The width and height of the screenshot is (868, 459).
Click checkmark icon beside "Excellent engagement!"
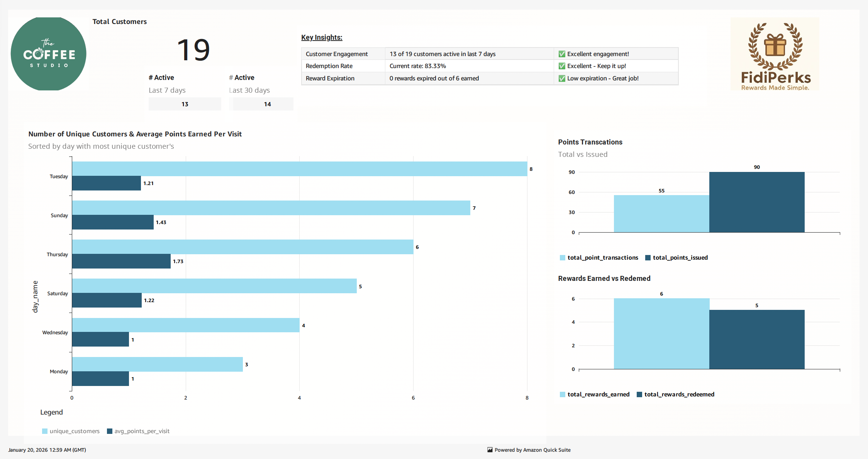(561, 54)
